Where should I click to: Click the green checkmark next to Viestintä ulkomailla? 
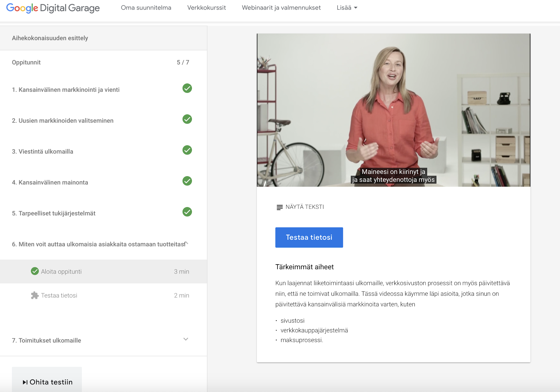[187, 150]
